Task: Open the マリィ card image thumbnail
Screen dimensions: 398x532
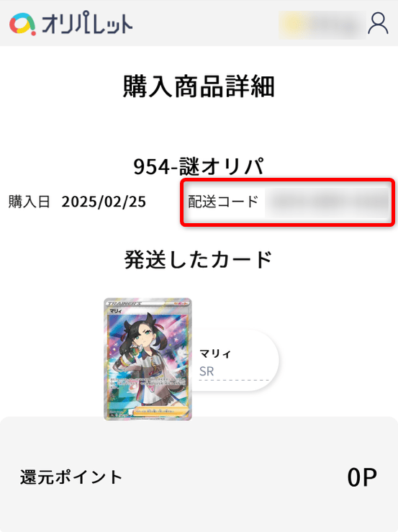Action: tap(148, 359)
